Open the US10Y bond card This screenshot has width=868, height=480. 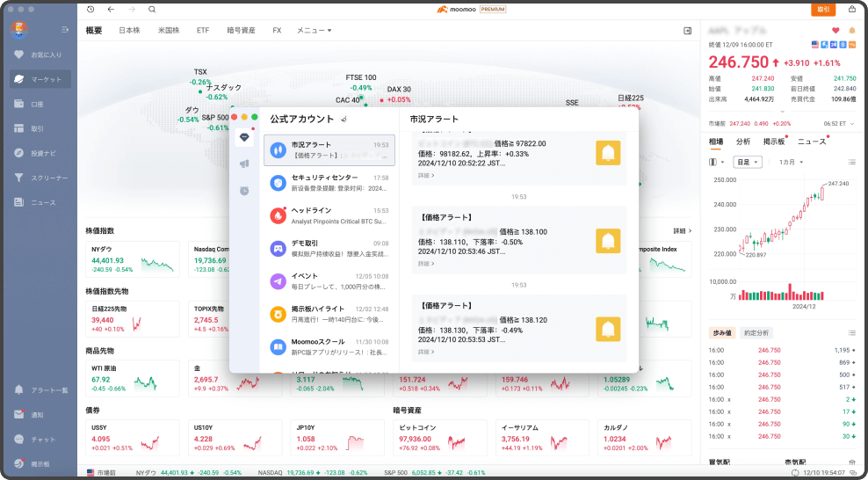click(235, 438)
